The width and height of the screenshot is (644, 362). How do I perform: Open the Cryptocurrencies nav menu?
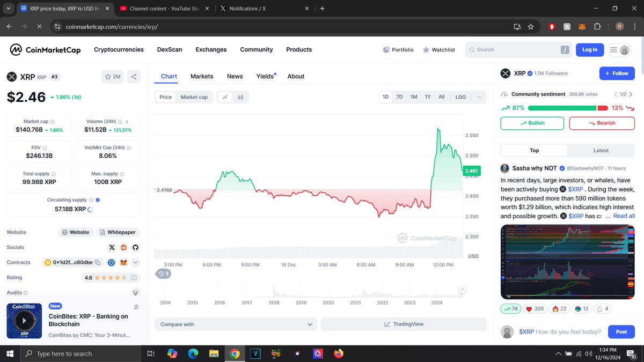pyautogui.click(x=119, y=49)
